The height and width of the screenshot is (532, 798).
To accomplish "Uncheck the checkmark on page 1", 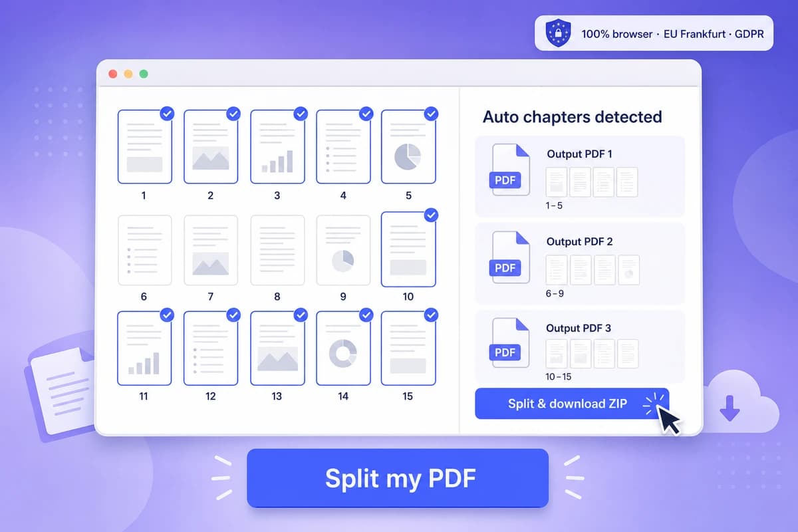I will tap(167, 114).
